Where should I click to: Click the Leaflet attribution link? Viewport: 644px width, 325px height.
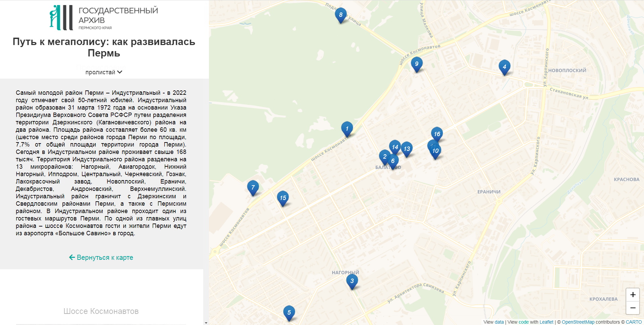(x=546, y=322)
